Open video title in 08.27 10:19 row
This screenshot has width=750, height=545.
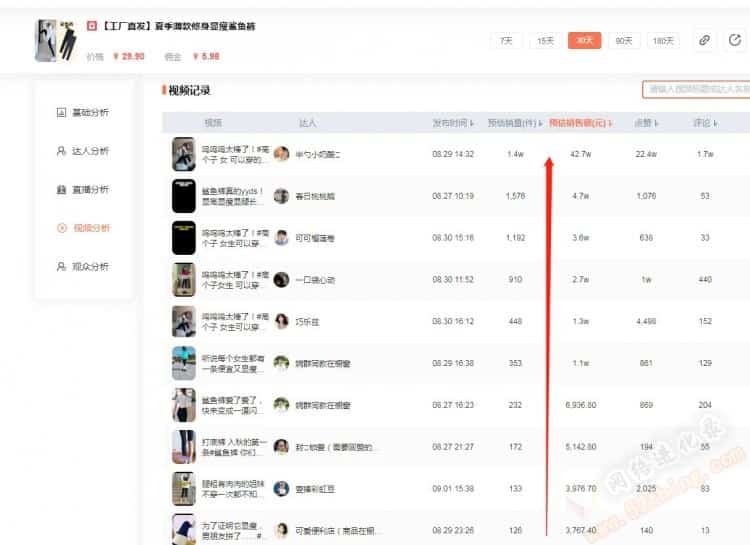tap(232, 196)
